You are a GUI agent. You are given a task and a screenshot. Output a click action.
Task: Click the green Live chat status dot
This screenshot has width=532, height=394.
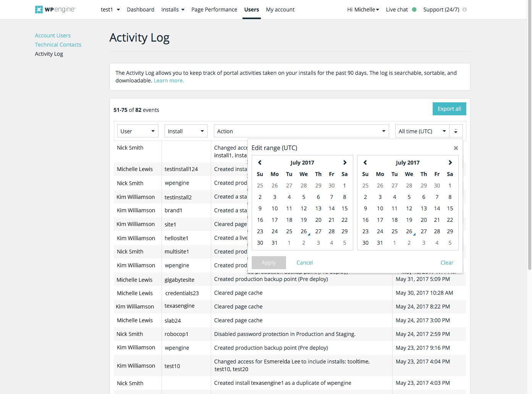[414, 10]
